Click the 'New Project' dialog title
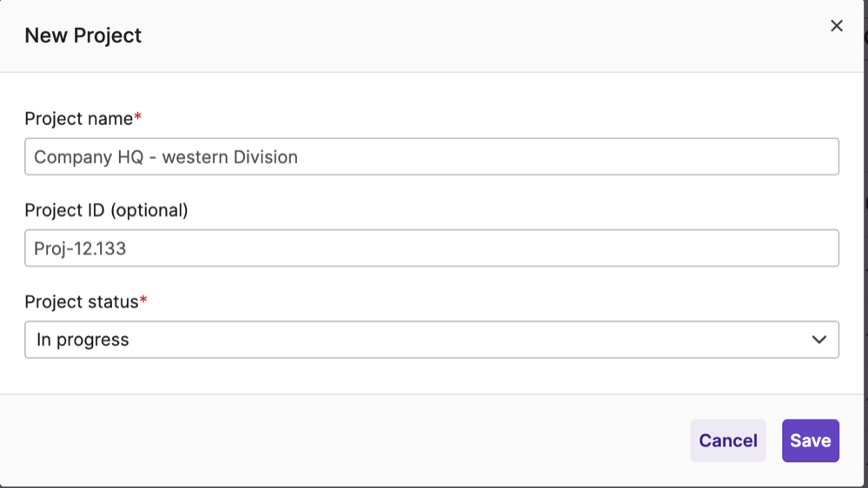Screen dimensions: 868x488 [x=83, y=36]
